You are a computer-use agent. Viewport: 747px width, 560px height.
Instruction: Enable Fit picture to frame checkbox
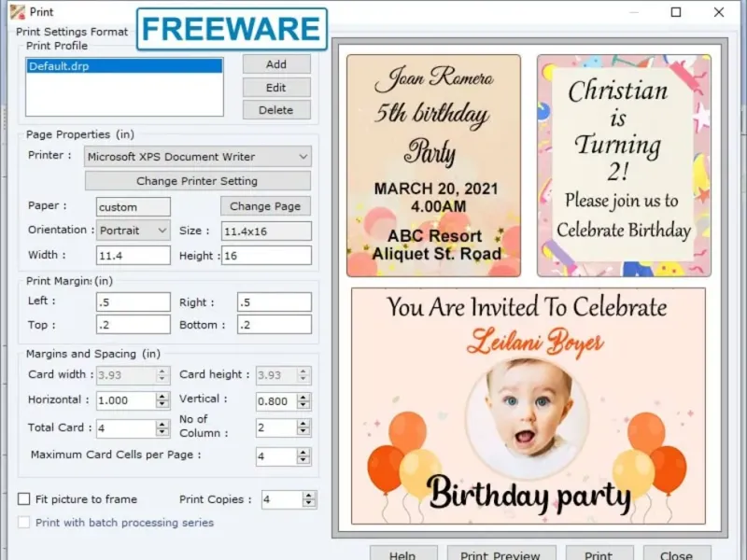[24, 499]
